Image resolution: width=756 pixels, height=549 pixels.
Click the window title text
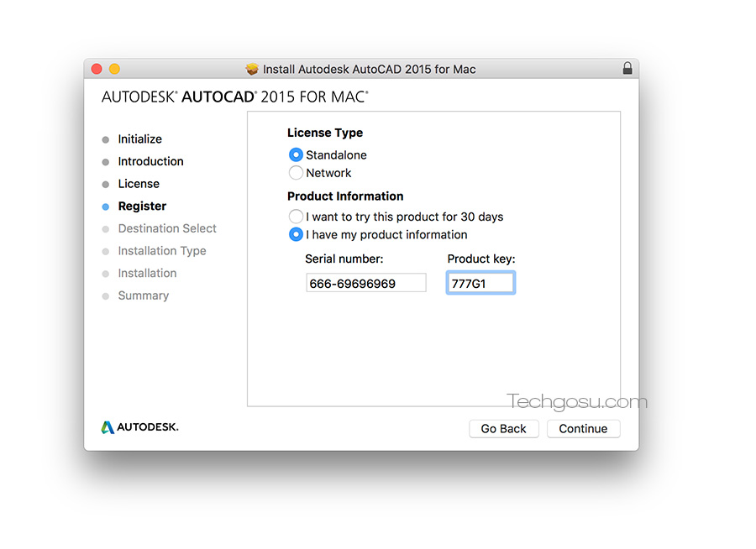click(370, 70)
